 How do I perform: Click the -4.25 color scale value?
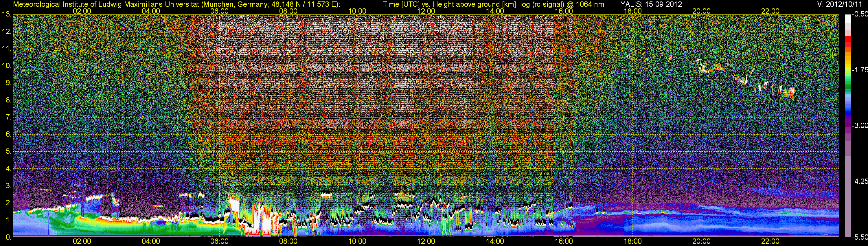[860, 181]
